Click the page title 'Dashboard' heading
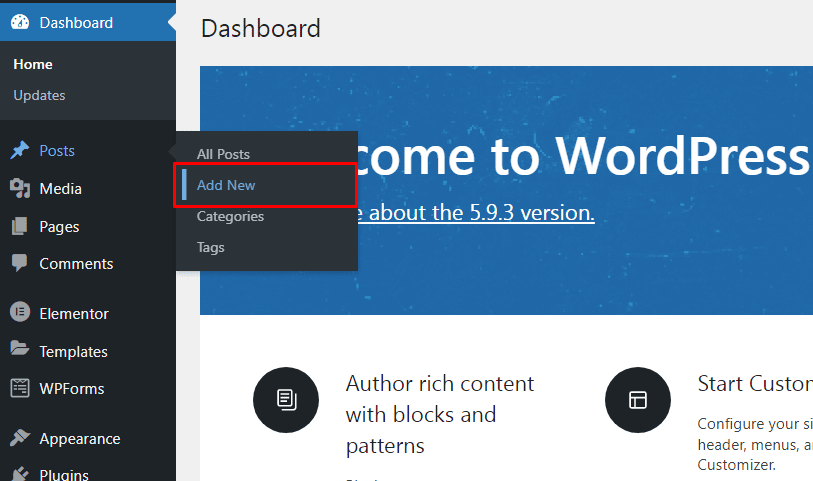 261,29
